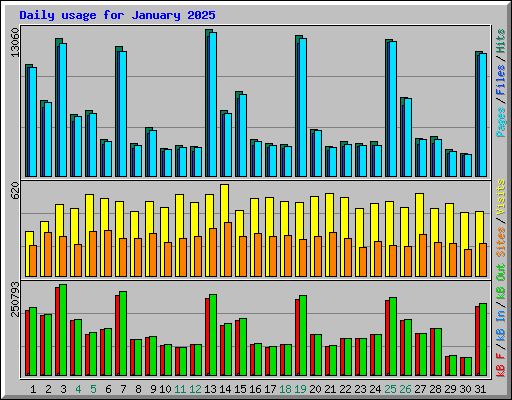Click day label 23 on the x-axis
Screen dimensions: 512x400
(360, 389)
